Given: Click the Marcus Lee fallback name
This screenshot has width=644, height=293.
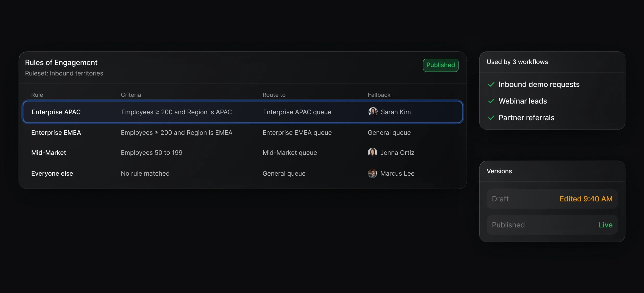Looking at the screenshot, I should (x=397, y=173).
